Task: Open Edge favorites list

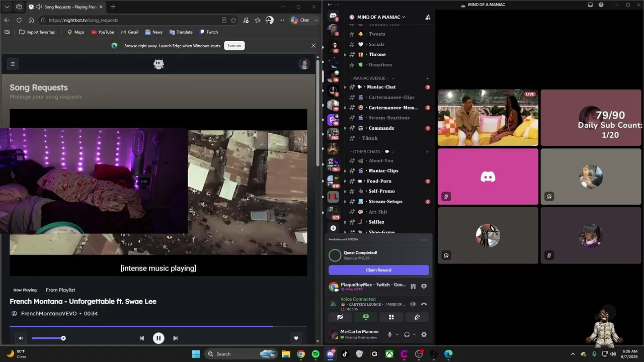Action: point(258,20)
